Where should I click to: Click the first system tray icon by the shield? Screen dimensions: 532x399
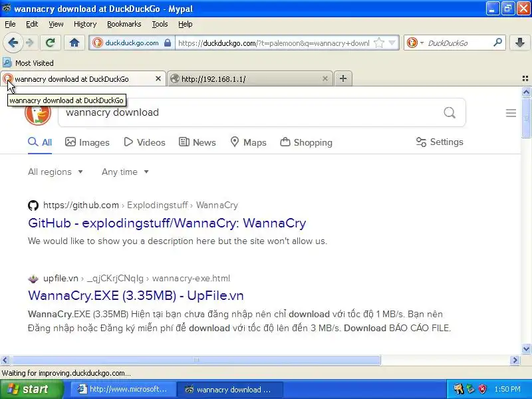click(459, 389)
